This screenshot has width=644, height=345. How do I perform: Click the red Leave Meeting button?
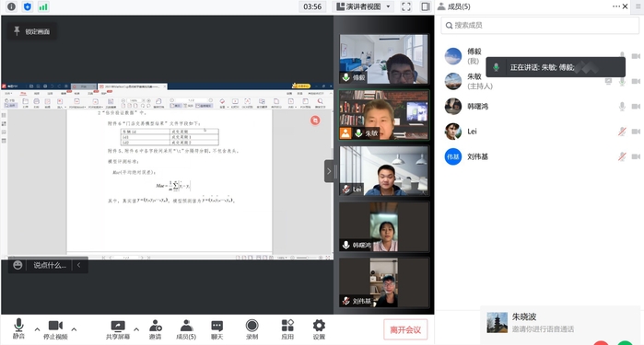click(x=405, y=330)
